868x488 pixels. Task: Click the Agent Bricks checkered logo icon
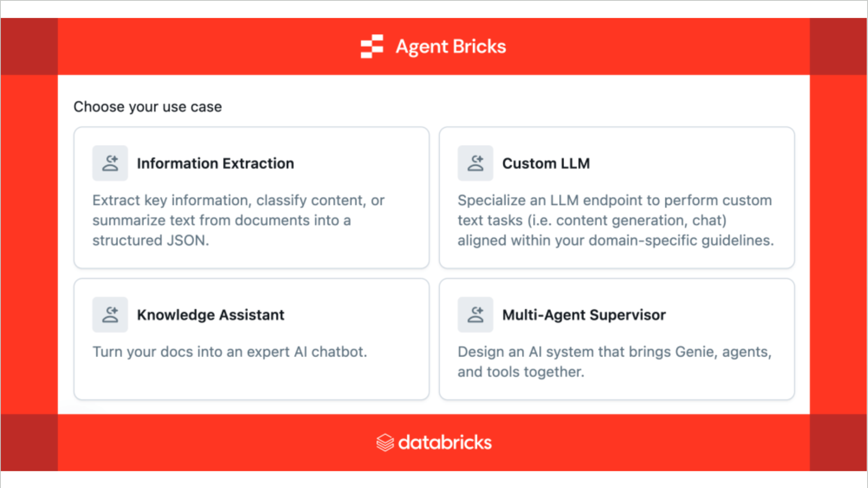coord(372,46)
